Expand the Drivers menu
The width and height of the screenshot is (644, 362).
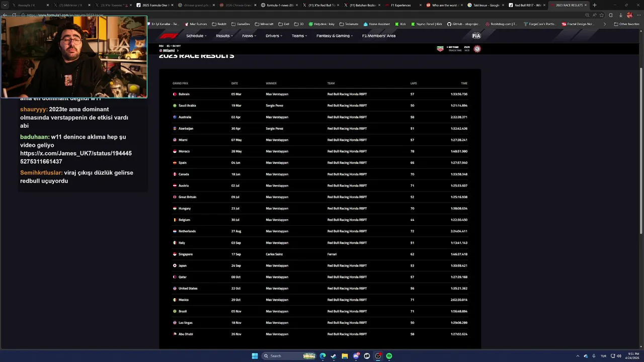[x=274, y=36]
